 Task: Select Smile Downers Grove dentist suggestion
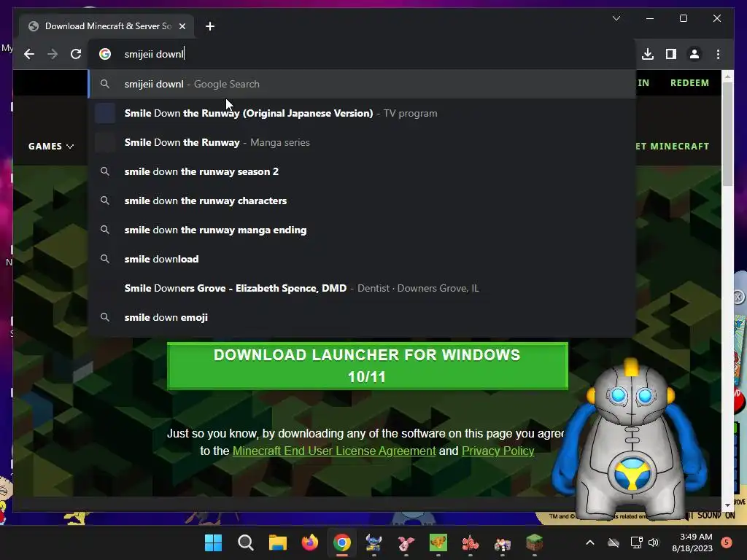coord(362,288)
